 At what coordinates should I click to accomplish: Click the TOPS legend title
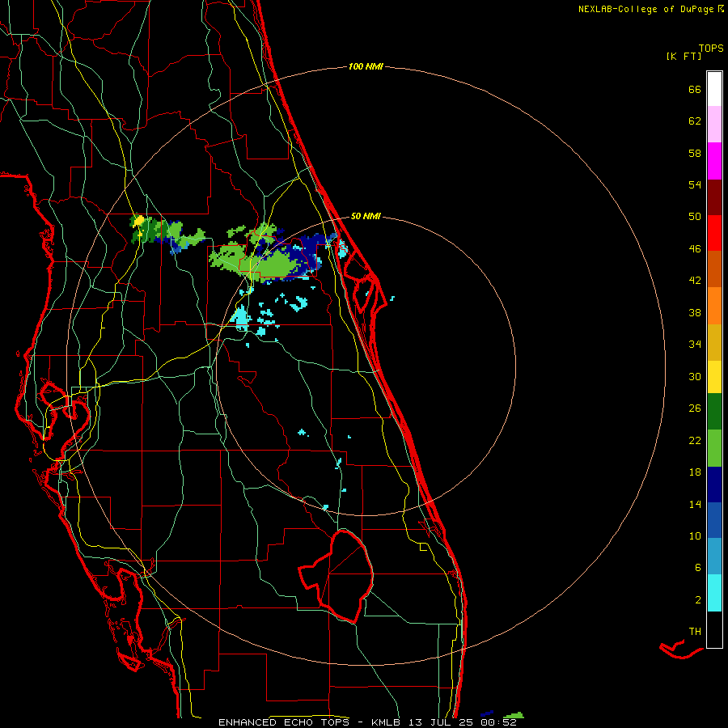711,48
